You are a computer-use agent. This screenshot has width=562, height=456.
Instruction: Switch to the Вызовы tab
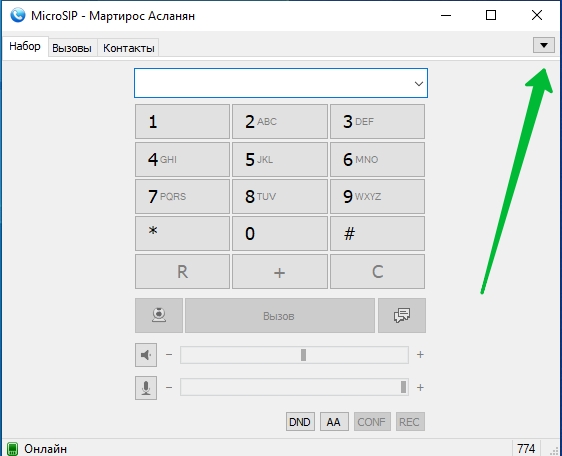[x=72, y=48]
